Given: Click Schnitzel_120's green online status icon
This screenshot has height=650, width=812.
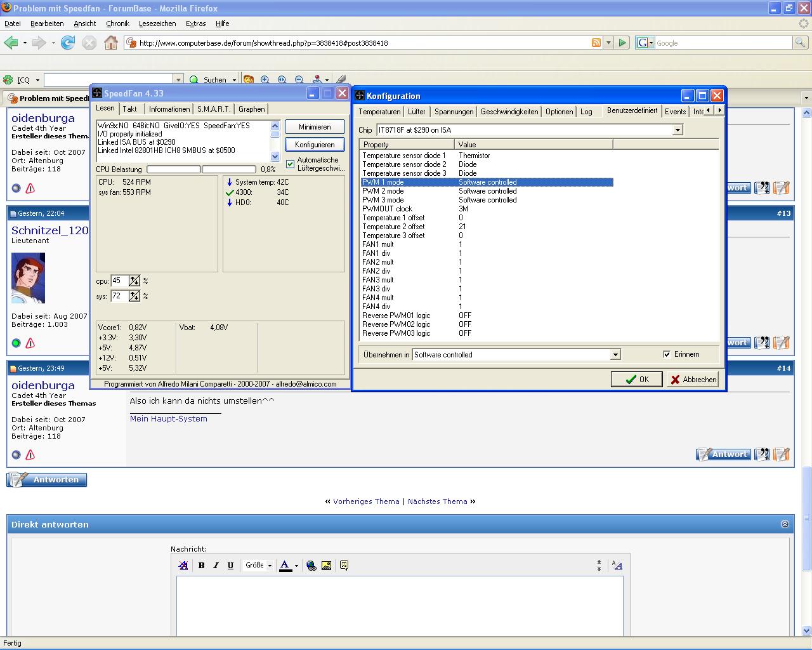Looking at the screenshot, I should 16,343.
